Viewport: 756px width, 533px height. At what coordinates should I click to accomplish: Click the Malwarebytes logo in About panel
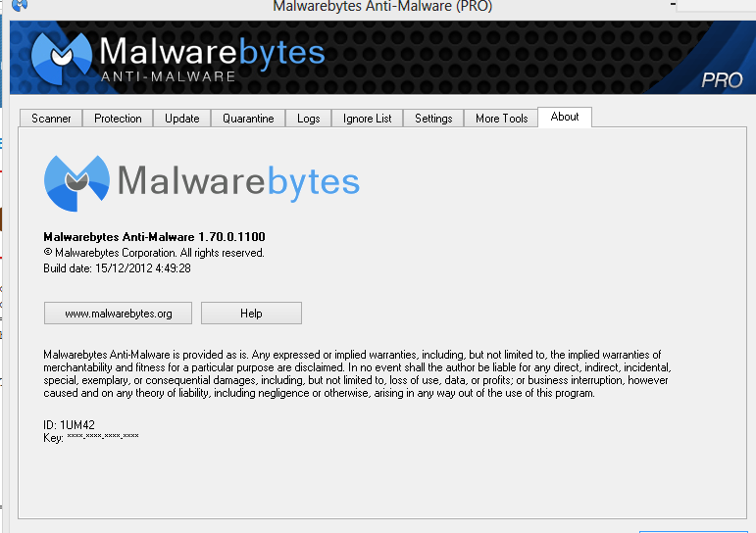click(202, 182)
